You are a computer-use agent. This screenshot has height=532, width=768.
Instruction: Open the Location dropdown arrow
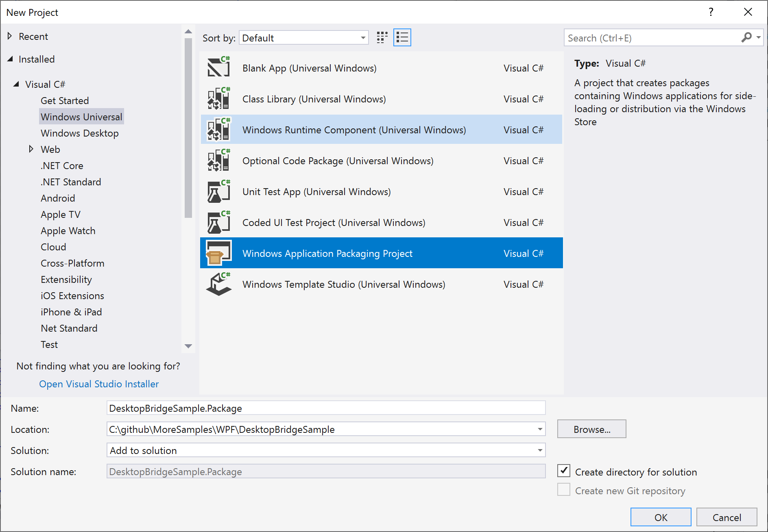[x=540, y=429]
